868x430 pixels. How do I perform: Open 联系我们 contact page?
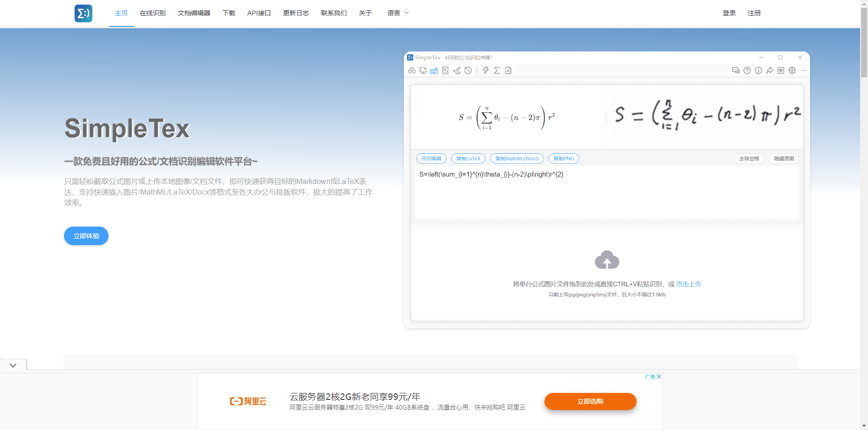tap(334, 13)
